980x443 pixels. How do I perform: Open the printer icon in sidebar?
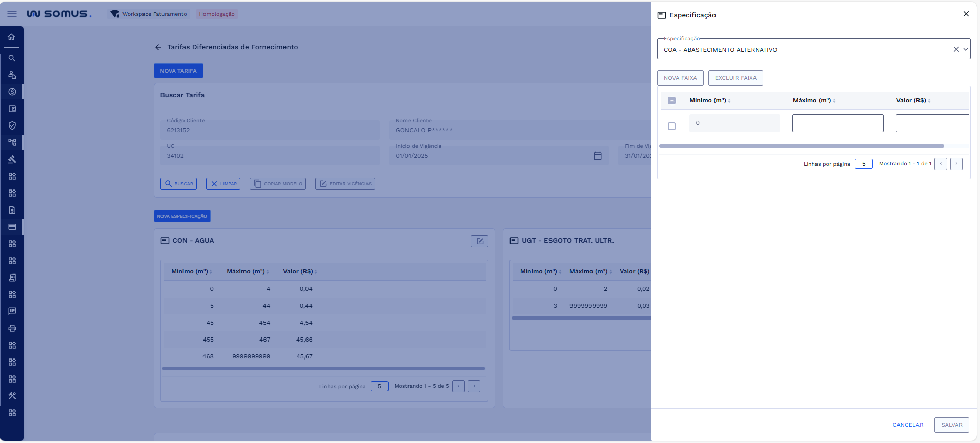[12, 328]
